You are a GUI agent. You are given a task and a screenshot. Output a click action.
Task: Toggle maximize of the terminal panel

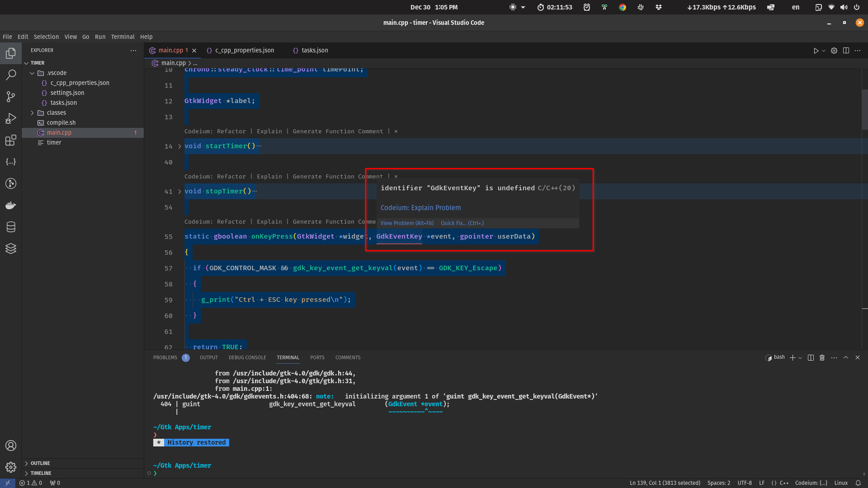pos(846,357)
